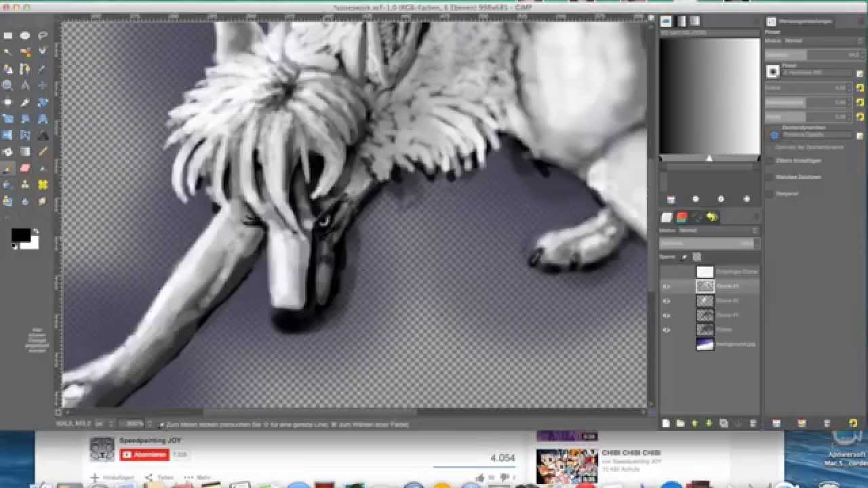868x488 pixels.
Task: Toggle visibility of layer Ebene #3
Action: pos(667,287)
